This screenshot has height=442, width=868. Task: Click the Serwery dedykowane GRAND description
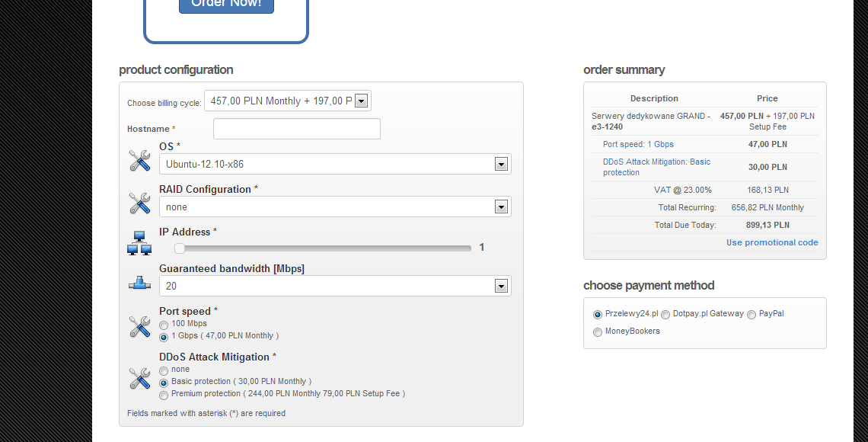[x=651, y=121]
